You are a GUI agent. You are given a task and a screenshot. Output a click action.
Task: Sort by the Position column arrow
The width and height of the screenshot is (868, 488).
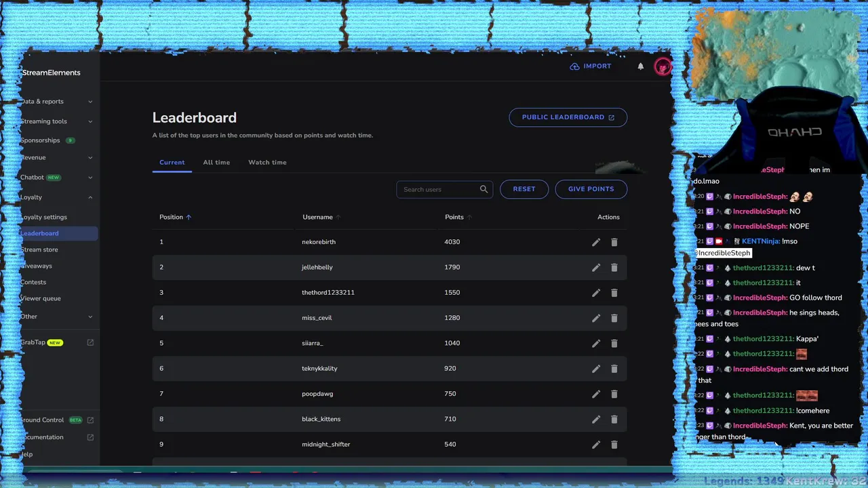click(x=189, y=217)
